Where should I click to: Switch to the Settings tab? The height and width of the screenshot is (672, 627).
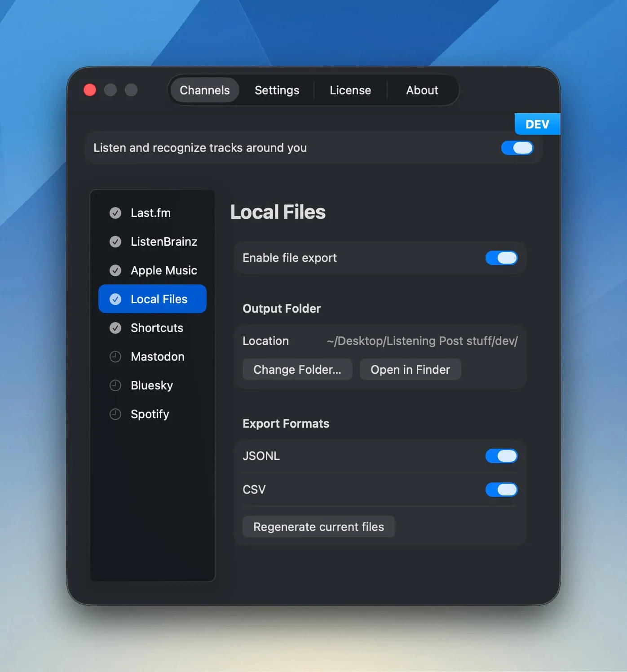[277, 90]
